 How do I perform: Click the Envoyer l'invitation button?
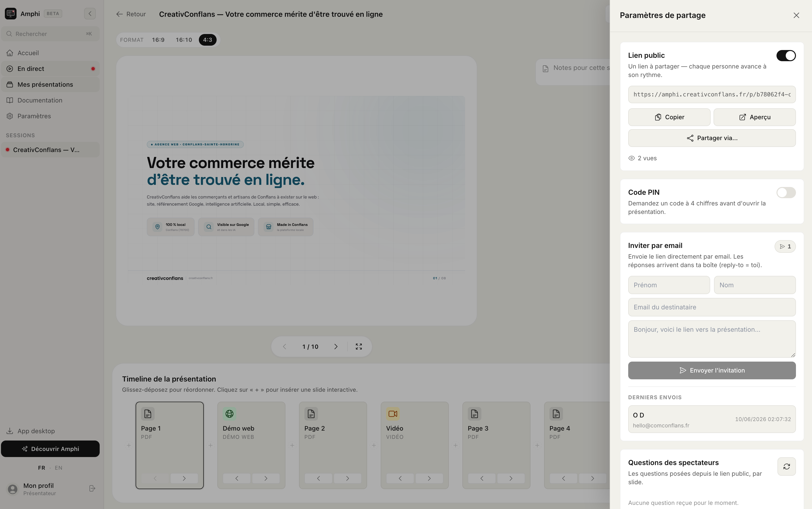[712, 370]
